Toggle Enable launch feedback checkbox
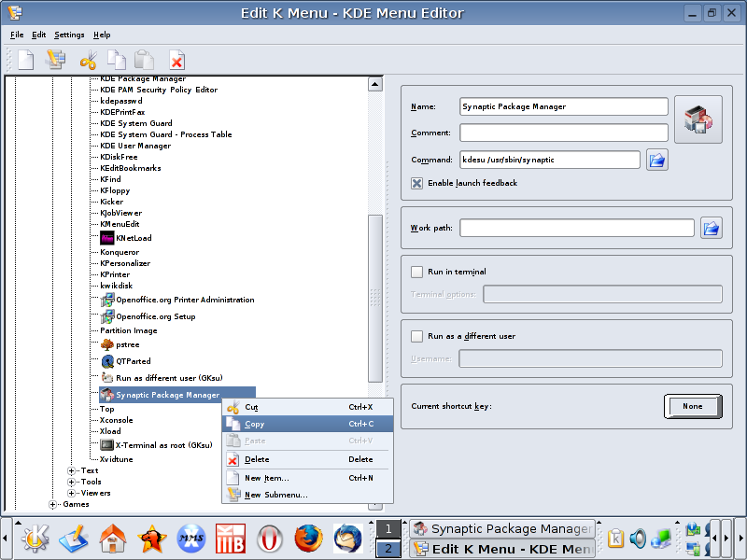The width and height of the screenshot is (747, 560). pos(417,183)
